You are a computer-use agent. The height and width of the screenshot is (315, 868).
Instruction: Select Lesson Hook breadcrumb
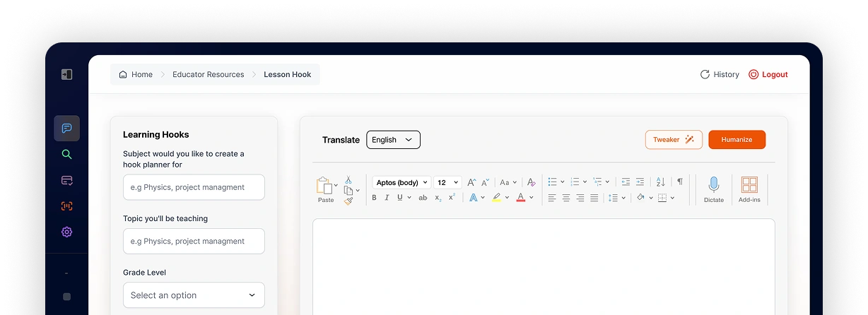click(288, 74)
